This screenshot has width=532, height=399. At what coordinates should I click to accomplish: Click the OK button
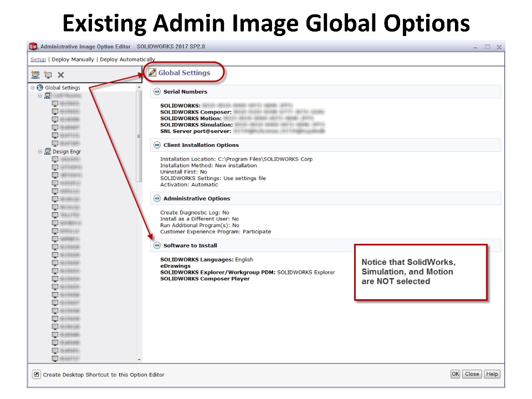click(456, 374)
